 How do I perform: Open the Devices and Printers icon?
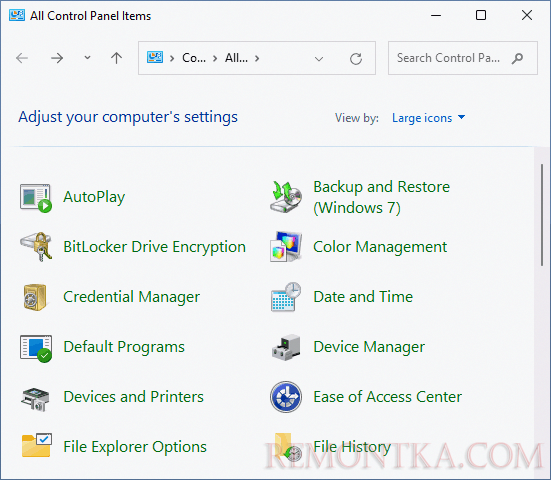click(x=35, y=399)
